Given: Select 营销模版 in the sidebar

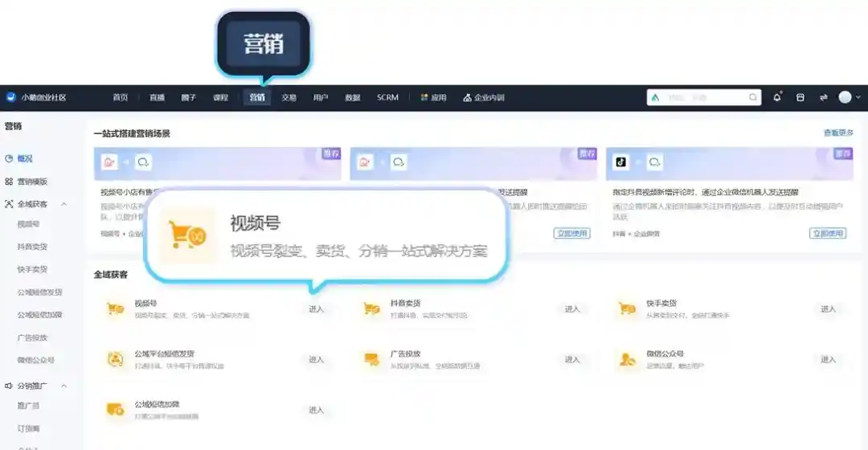Looking at the screenshot, I should click(32, 181).
